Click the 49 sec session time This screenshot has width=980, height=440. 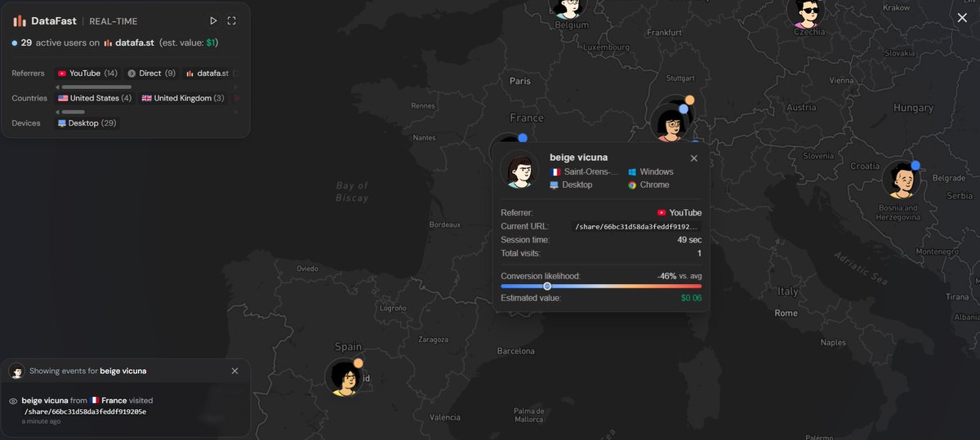[689, 240]
